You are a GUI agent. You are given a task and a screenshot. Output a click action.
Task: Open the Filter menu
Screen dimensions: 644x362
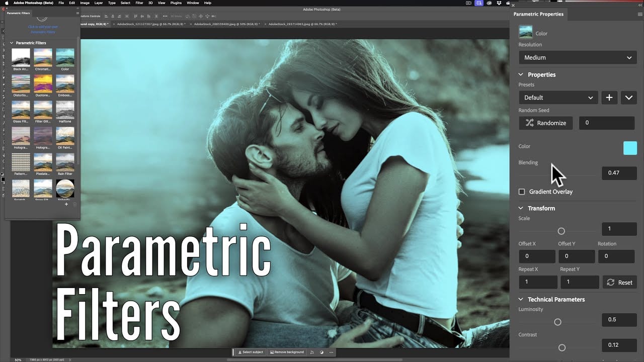point(139,3)
